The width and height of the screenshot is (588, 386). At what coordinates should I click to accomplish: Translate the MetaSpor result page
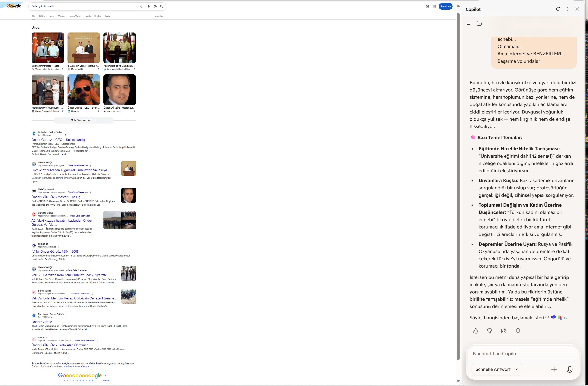pyautogui.click(x=78, y=193)
